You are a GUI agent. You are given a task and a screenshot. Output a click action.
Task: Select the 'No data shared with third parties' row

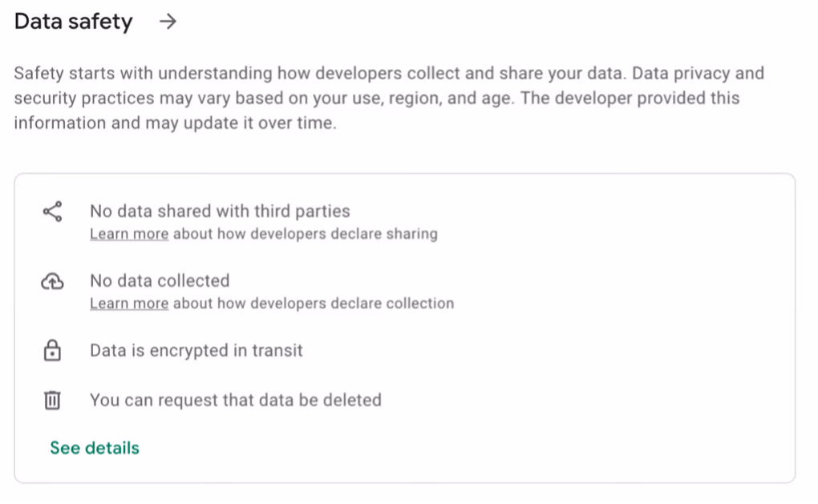pos(220,211)
